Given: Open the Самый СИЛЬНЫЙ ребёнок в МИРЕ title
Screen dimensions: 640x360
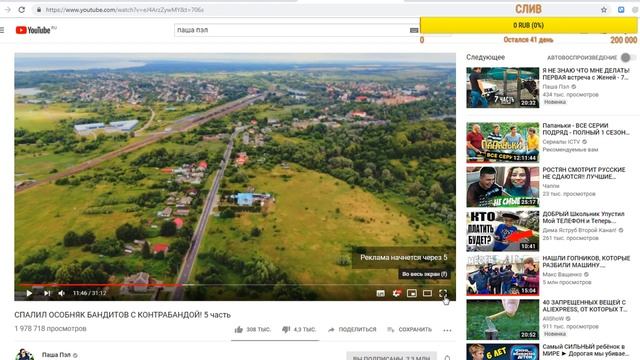Looking at the screenshot, I should click(x=586, y=350).
